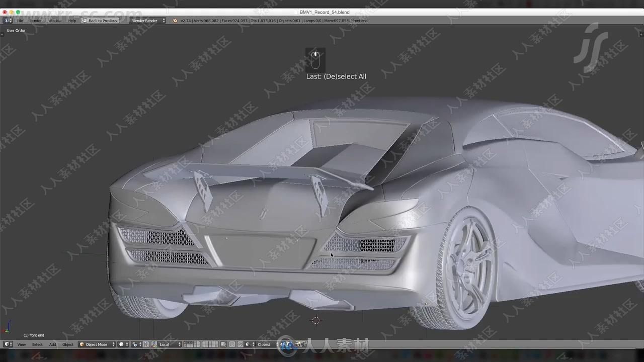Image resolution: width=644 pixels, height=362 pixels.
Task: Open the Object menu in the 3D header
Action: pos(68,344)
